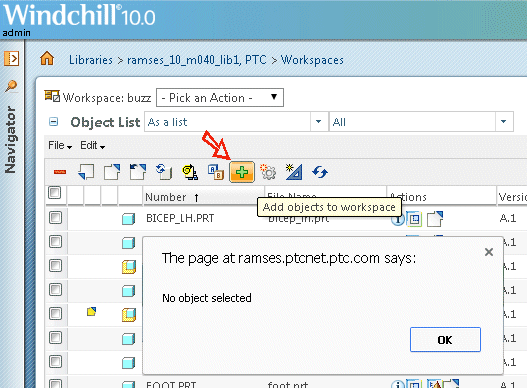Open the 'All' filter dropdown arrow
Screen dimensions: 527x388
point(503,121)
